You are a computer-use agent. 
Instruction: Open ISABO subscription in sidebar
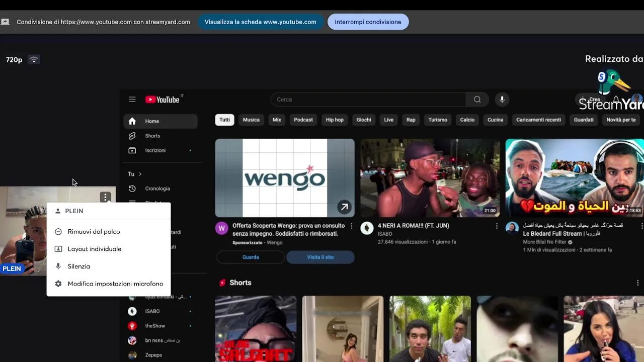tap(160, 311)
